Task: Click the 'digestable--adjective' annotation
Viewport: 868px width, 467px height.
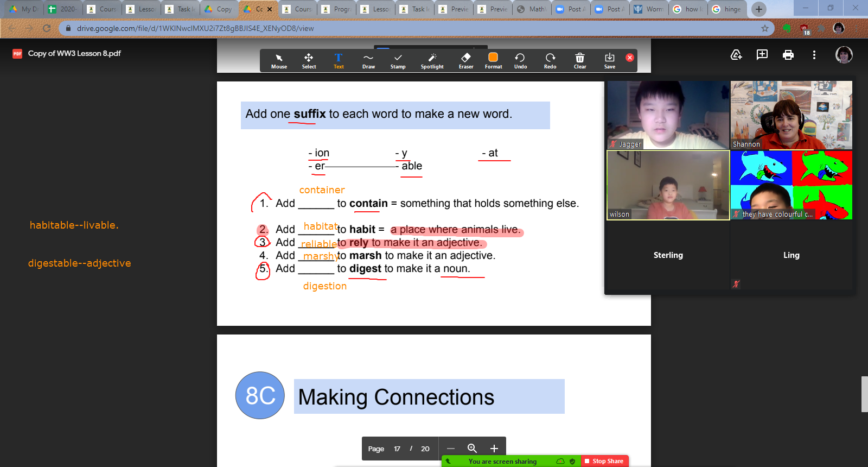Action: point(79,263)
